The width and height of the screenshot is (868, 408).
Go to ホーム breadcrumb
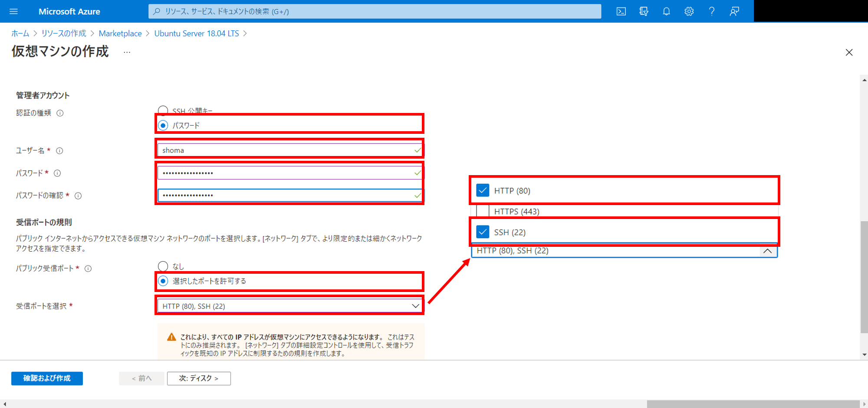coord(20,33)
